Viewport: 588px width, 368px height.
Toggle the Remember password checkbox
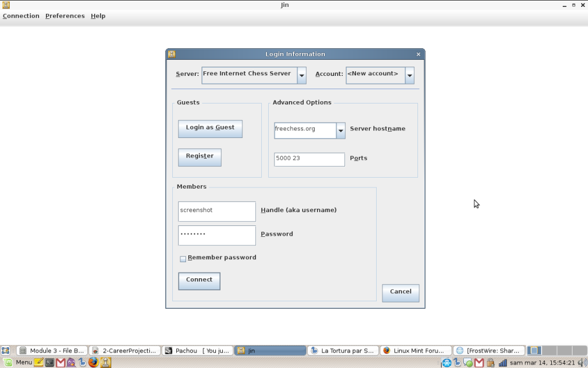(x=183, y=259)
